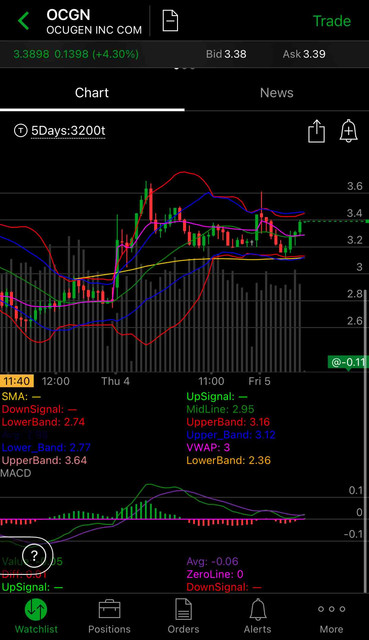
Task: Open the Positions tab
Action: click(109, 616)
